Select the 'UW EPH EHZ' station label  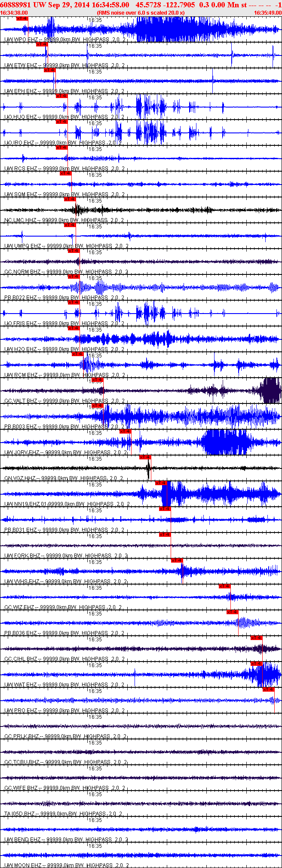point(21,91)
